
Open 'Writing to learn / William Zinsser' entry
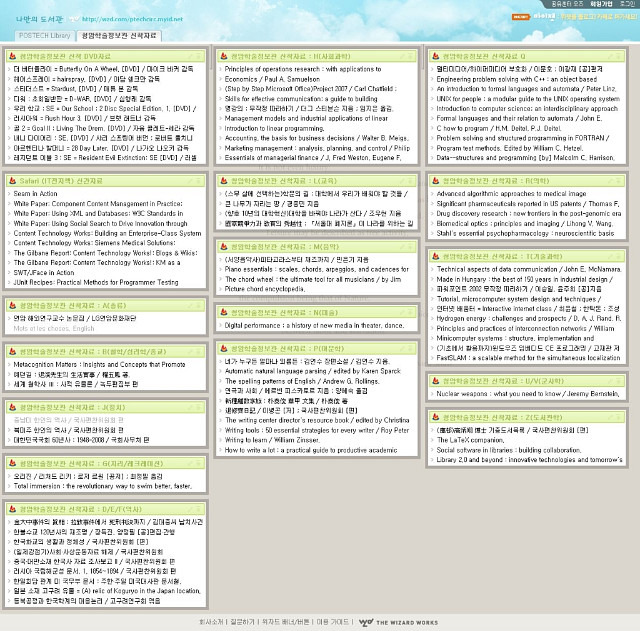[273, 440]
